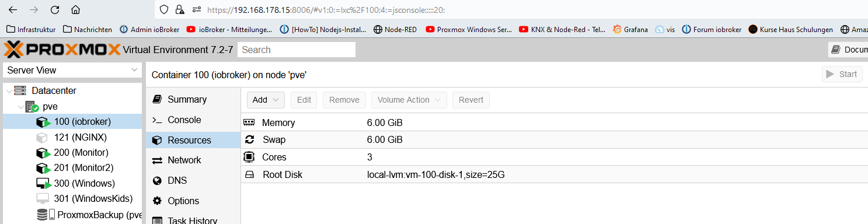The height and width of the screenshot is (224, 868).
Task: Click the Proxmox Search field
Action: [x=297, y=50]
